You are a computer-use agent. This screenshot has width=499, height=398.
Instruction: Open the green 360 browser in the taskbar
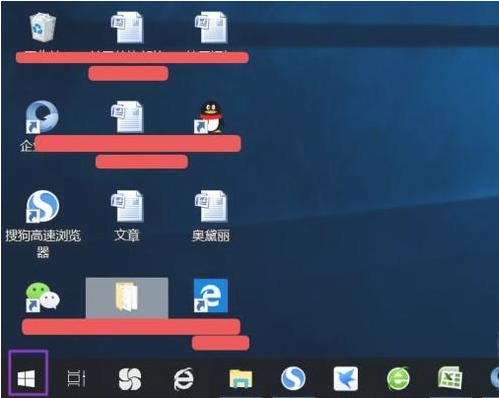tap(398, 378)
